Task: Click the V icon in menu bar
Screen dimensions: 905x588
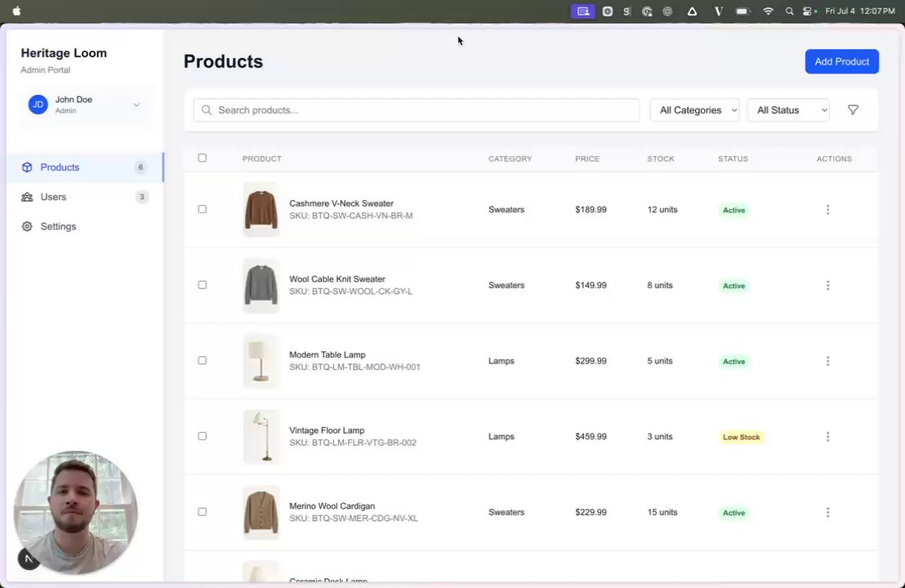Action: (718, 11)
